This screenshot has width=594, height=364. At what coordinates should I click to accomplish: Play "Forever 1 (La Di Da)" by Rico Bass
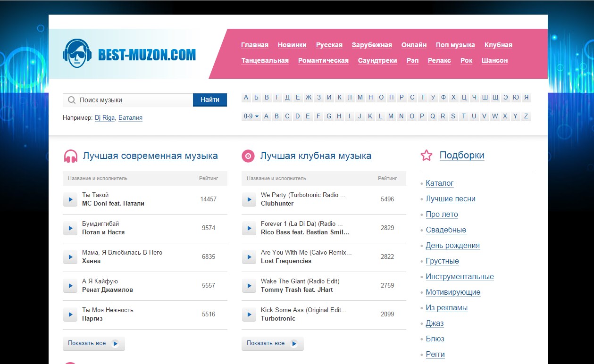(x=249, y=228)
